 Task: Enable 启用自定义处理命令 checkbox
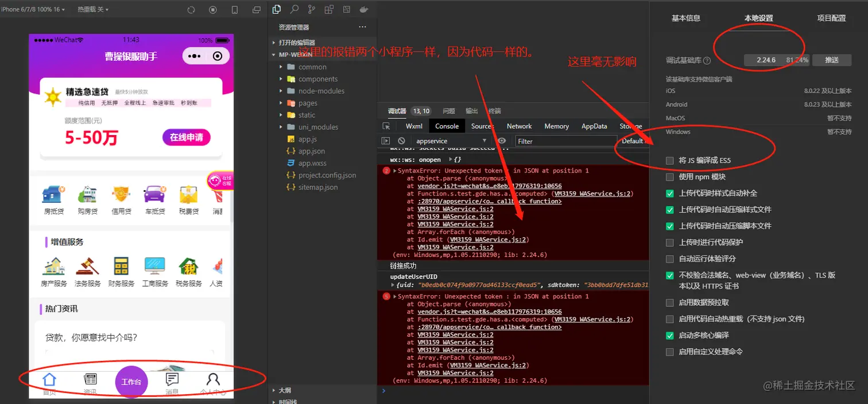669,352
